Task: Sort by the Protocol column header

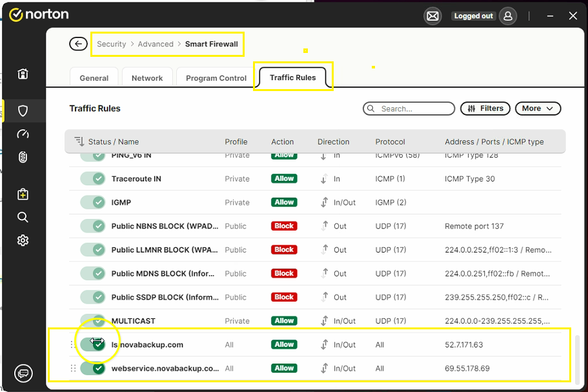Action: [x=390, y=141]
